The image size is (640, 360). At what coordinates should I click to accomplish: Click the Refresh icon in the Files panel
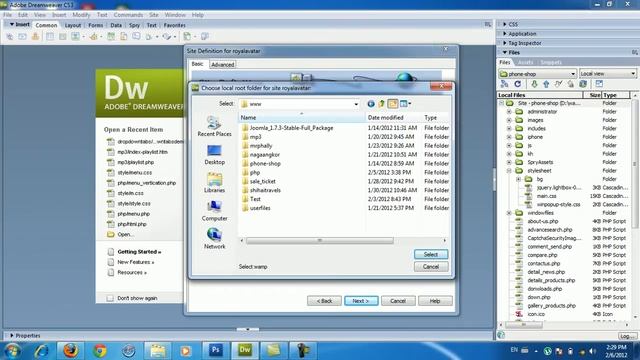pos(518,84)
